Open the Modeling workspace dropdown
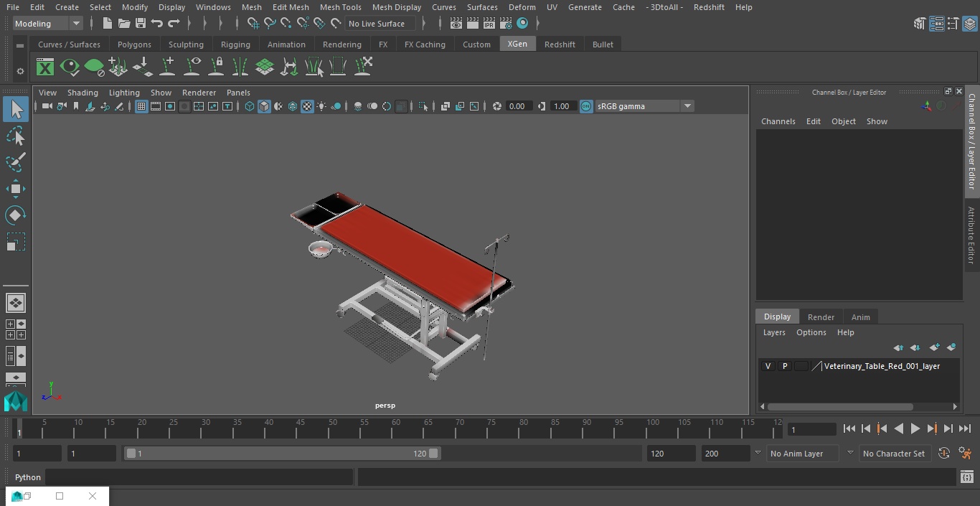 [x=47, y=24]
